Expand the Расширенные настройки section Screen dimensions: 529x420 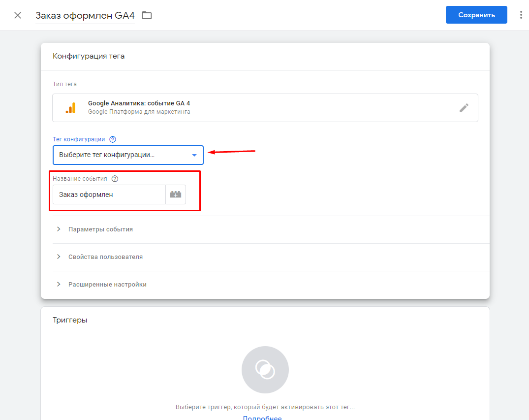(107, 285)
